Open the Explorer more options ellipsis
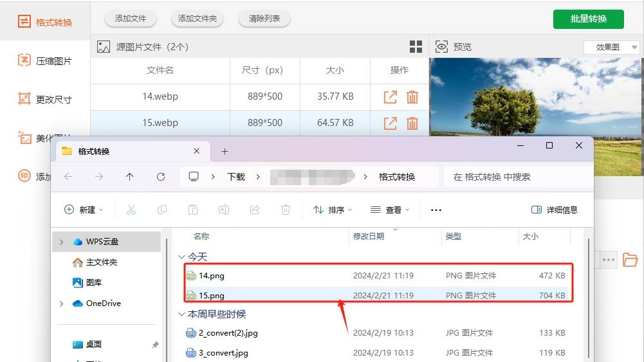Viewport: 644px width, 362px height. tap(436, 210)
